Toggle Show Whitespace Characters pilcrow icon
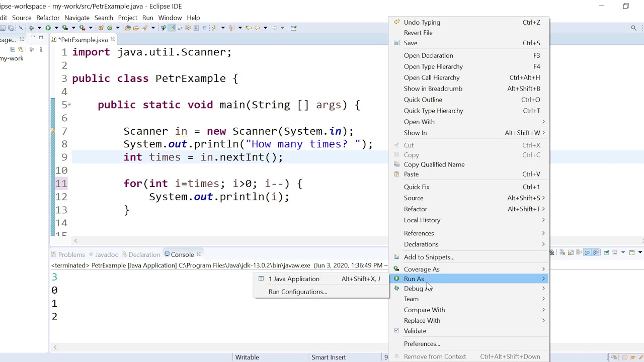The image size is (644, 362). [204, 28]
